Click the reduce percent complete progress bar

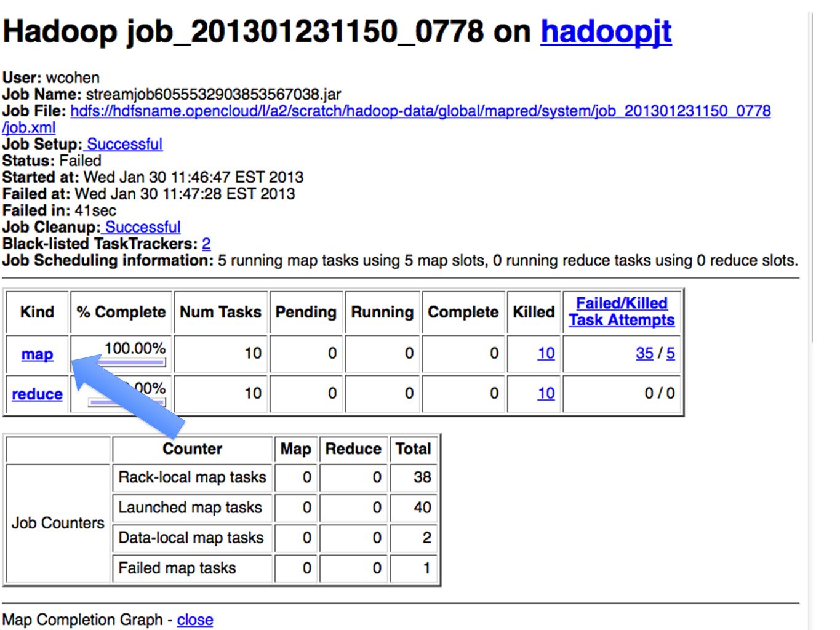128,402
